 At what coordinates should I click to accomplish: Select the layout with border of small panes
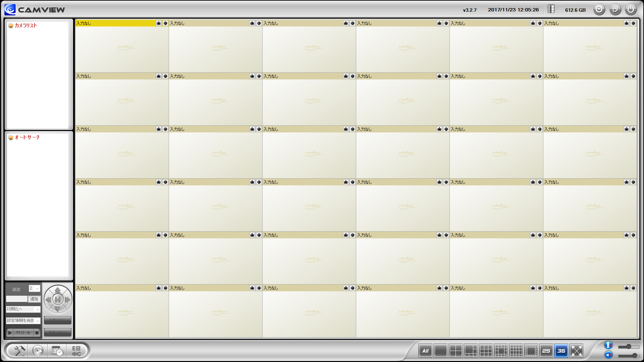pyautogui.click(x=531, y=351)
